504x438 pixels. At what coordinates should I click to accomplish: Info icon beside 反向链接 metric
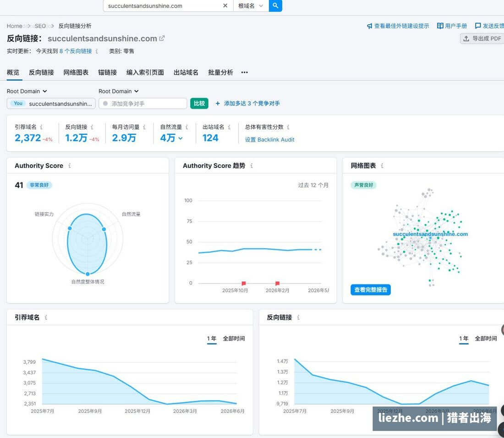92,127
